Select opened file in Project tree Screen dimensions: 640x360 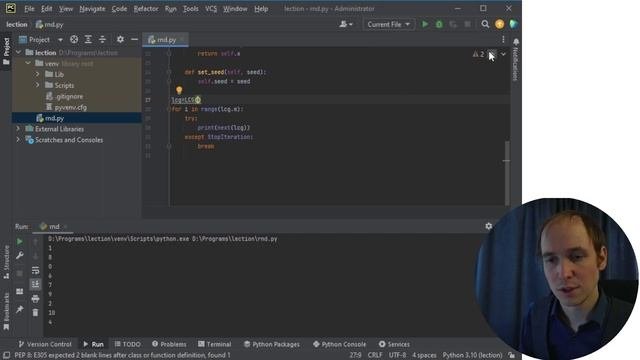pos(74,40)
